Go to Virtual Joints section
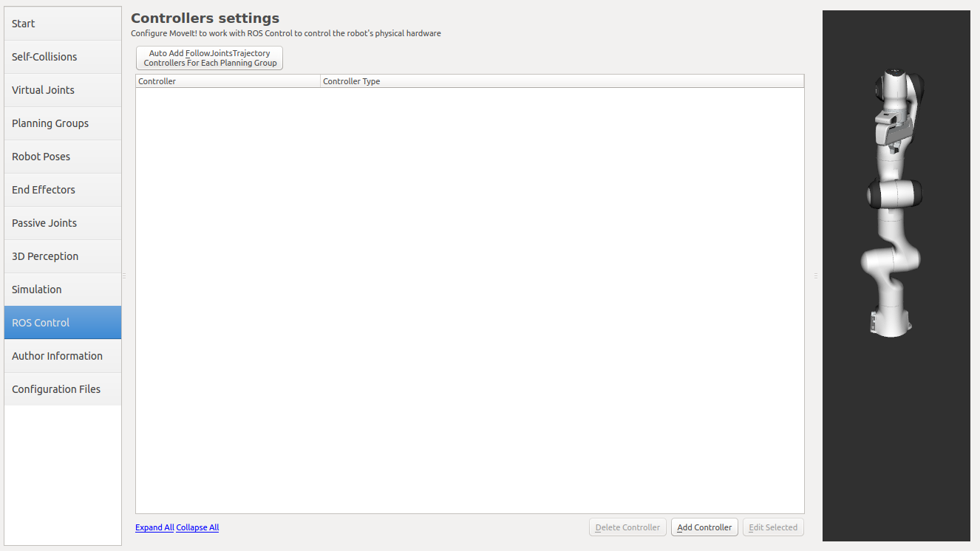The height and width of the screenshot is (551, 980). [x=63, y=90]
